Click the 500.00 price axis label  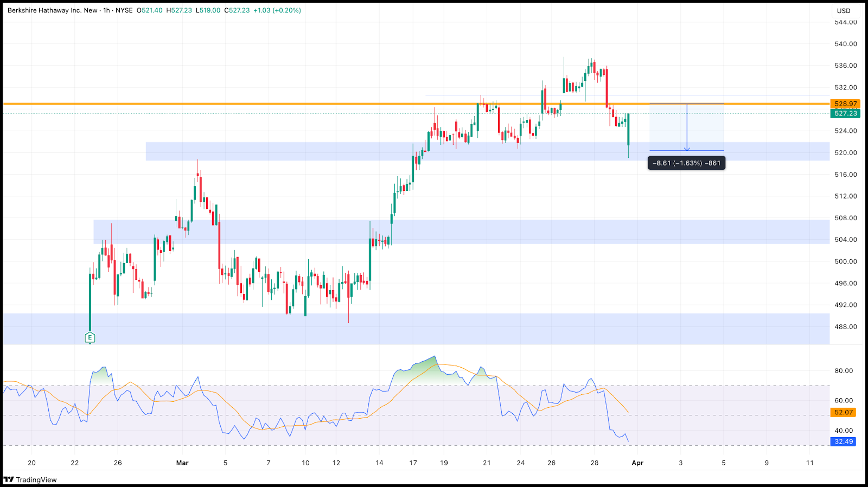tap(846, 261)
